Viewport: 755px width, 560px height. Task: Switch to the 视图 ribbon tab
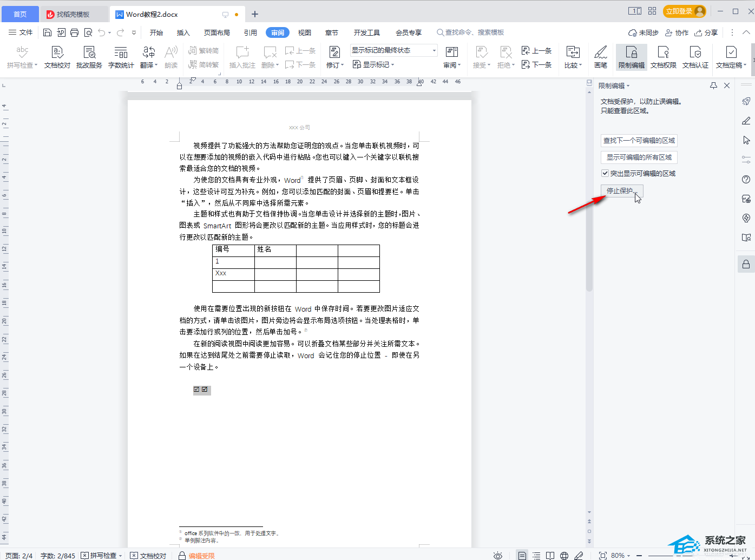pyautogui.click(x=305, y=32)
